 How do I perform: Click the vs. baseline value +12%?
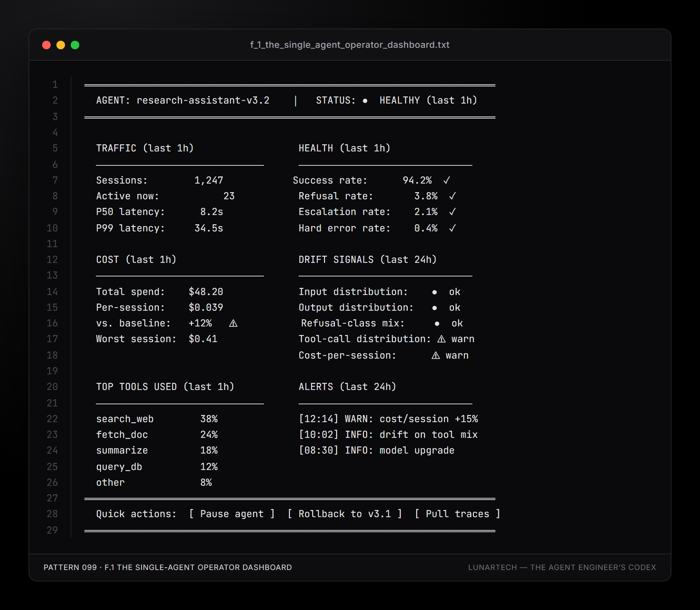click(200, 323)
